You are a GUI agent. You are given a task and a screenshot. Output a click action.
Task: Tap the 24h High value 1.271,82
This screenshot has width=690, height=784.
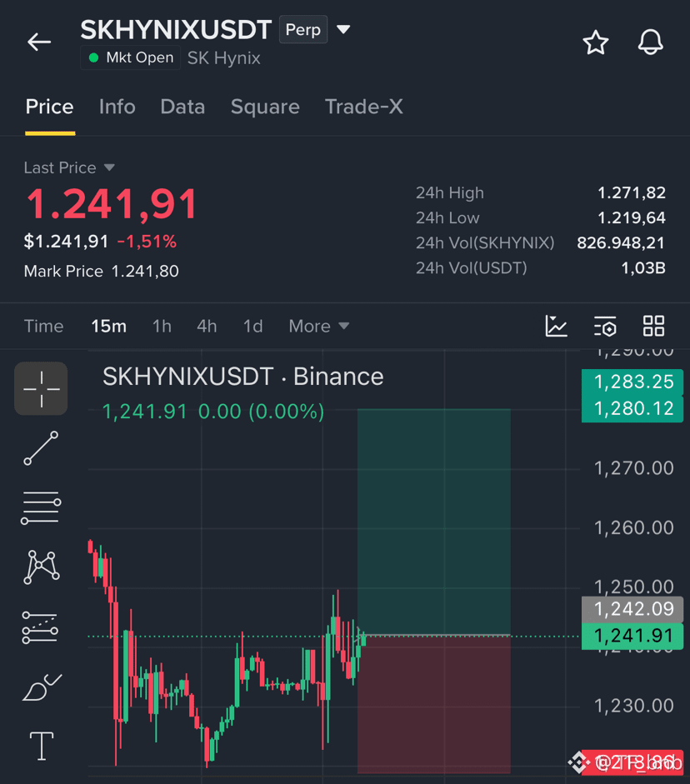pos(632,192)
